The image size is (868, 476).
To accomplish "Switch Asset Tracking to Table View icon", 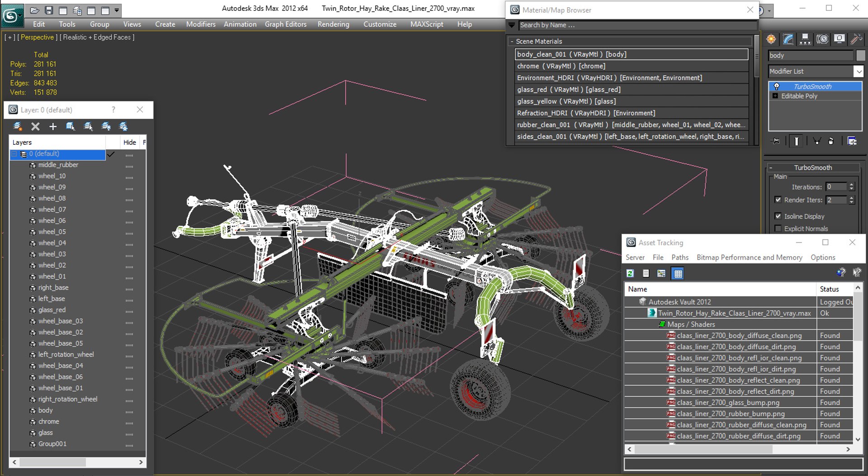I will click(678, 273).
